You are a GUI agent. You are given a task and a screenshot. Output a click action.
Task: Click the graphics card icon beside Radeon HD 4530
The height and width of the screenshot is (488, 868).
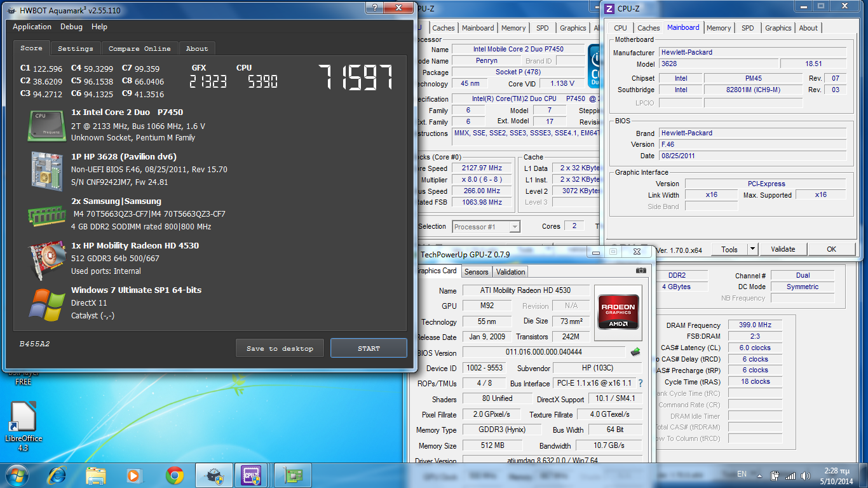[47, 259]
